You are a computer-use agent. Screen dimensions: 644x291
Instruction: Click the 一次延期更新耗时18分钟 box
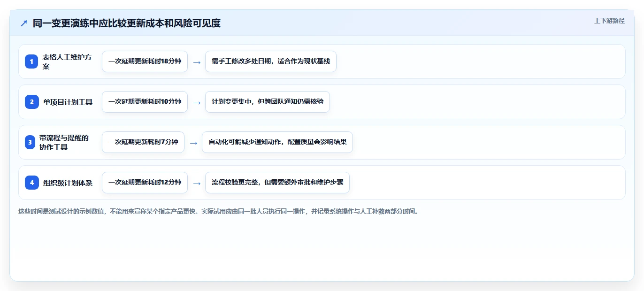pyautogui.click(x=145, y=61)
